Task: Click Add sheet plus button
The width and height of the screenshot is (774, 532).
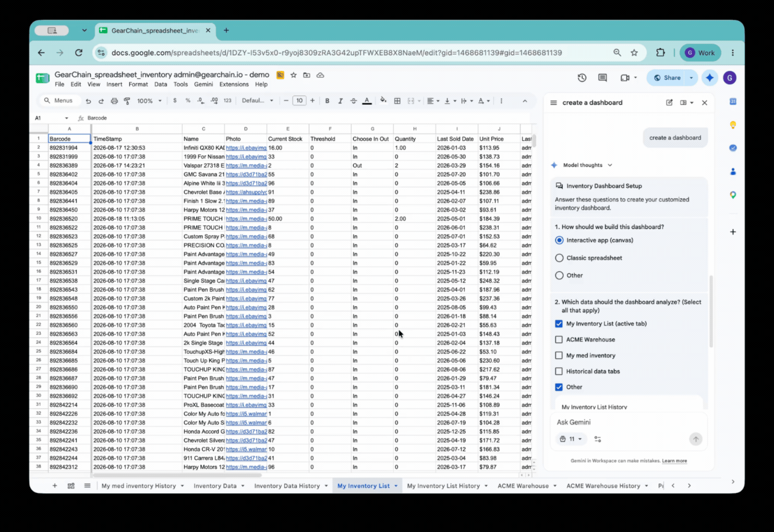Action: (x=55, y=486)
